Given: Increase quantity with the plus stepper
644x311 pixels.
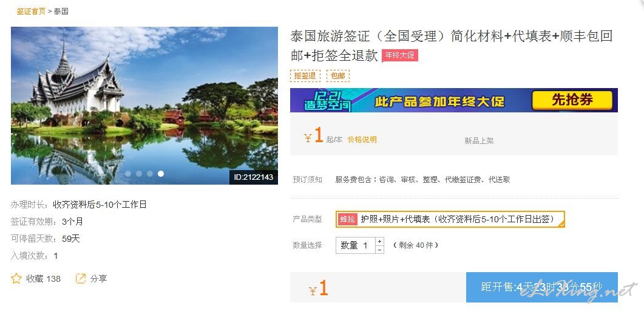Looking at the screenshot, I should 380,241.
